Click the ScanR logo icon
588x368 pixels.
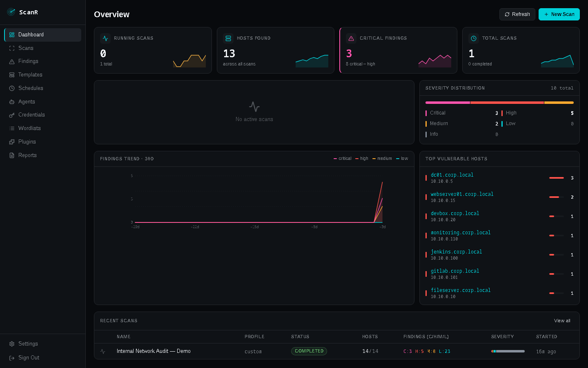coord(11,12)
